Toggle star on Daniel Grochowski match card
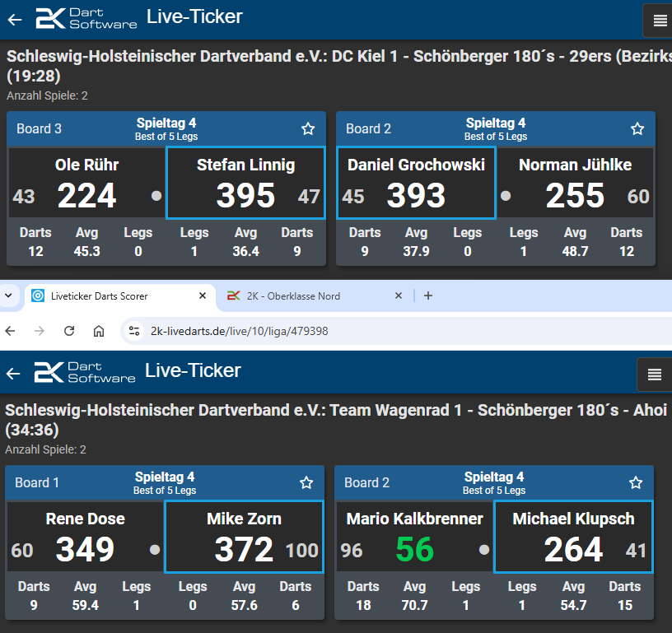Screen dimensions: 672x633 637,128
